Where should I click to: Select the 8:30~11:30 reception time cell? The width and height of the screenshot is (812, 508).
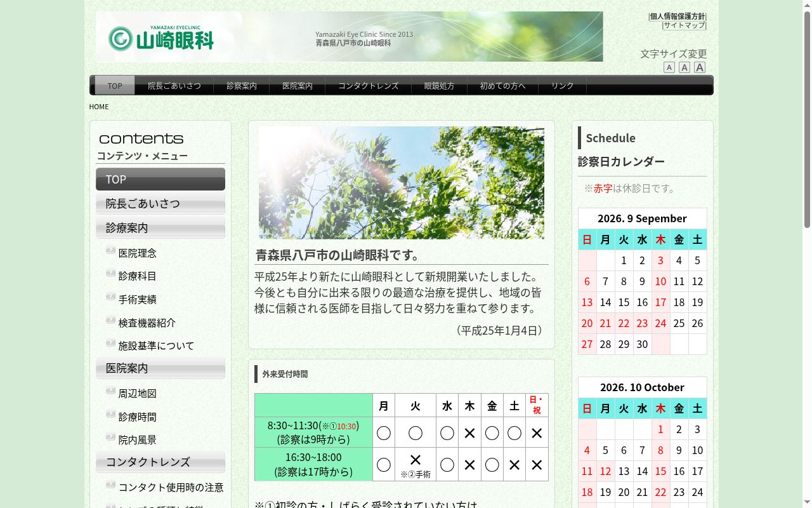point(313,432)
